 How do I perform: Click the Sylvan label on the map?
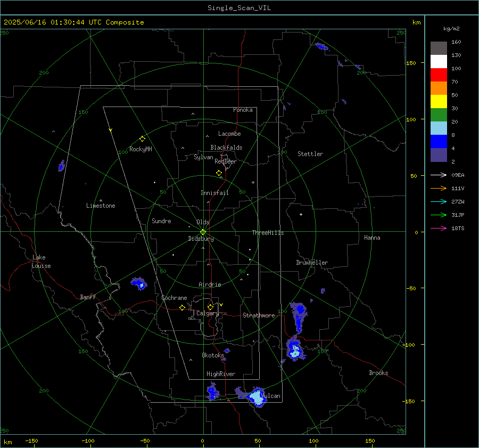(x=203, y=157)
